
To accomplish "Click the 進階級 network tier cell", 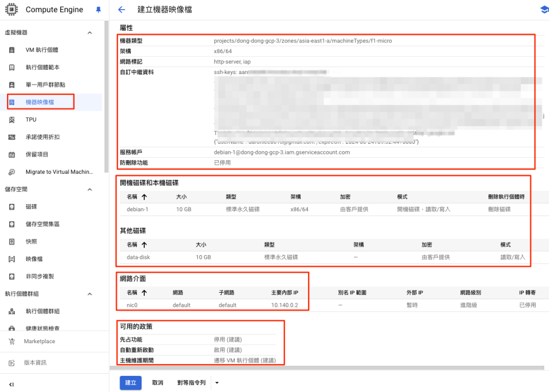I will tap(469, 305).
